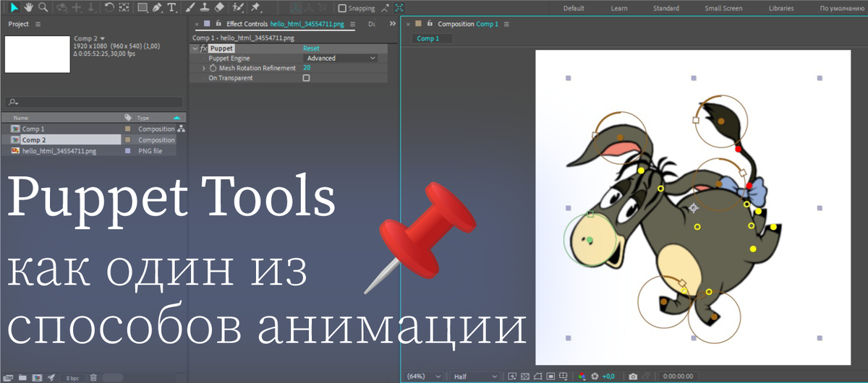Collapse the Puppet effect twirl arrow
Viewport: 868px width, 383px height.
195,48
